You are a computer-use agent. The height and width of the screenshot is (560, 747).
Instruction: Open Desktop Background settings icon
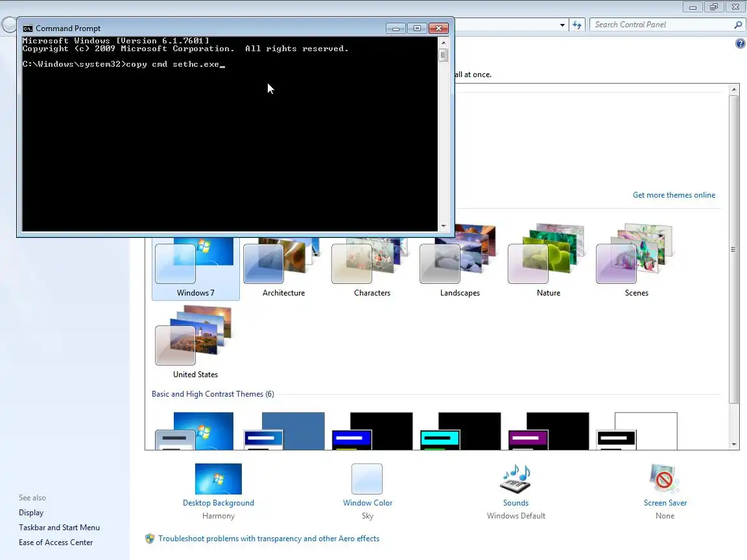[x=218, y=478]
